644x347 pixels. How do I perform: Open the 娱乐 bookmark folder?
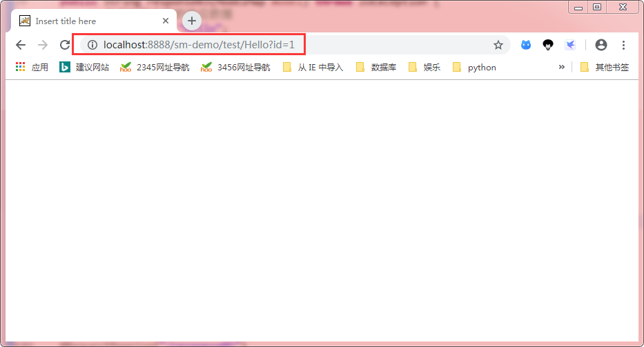pos(424,68)
